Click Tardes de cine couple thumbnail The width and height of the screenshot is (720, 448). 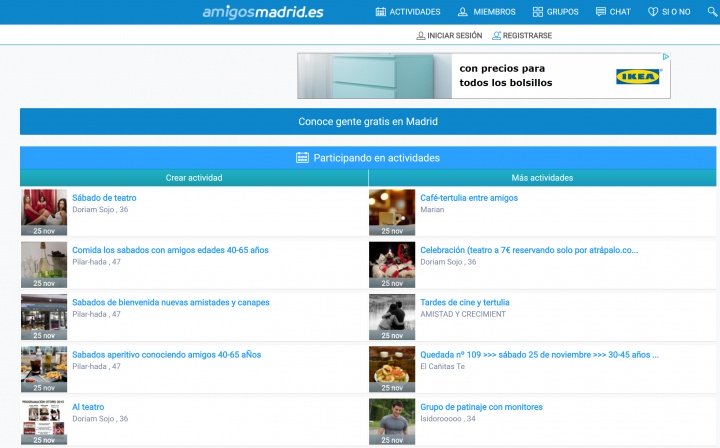[x=392, y=317]
